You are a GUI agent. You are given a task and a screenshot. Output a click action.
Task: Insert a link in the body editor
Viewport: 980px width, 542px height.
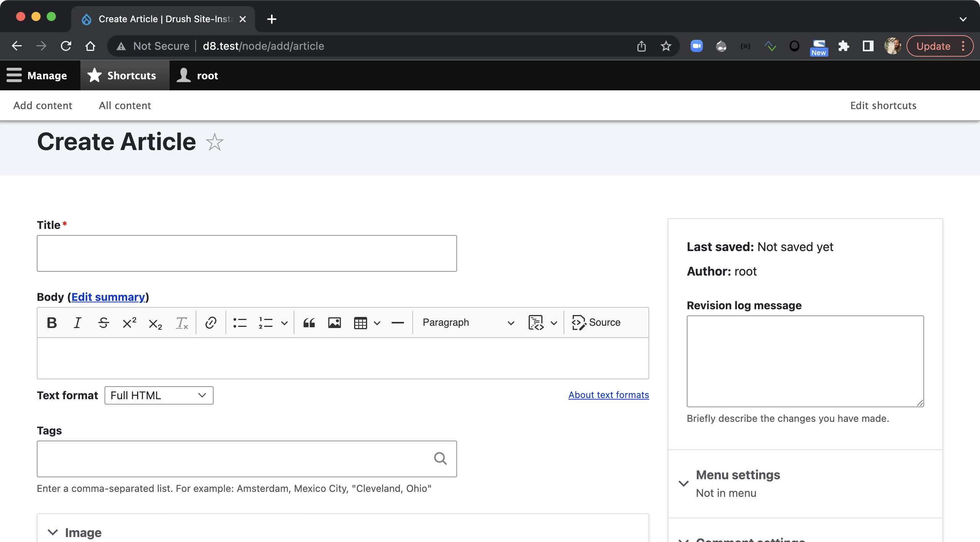point(211,323)
